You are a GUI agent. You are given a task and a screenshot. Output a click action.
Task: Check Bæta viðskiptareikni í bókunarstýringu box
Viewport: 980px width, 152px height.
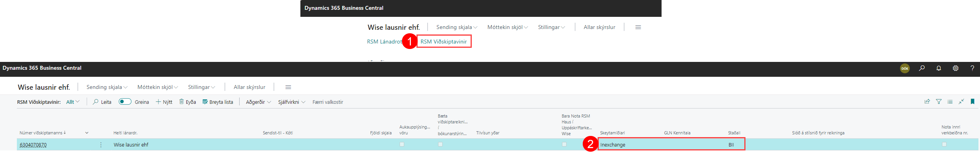click(440, 144)
